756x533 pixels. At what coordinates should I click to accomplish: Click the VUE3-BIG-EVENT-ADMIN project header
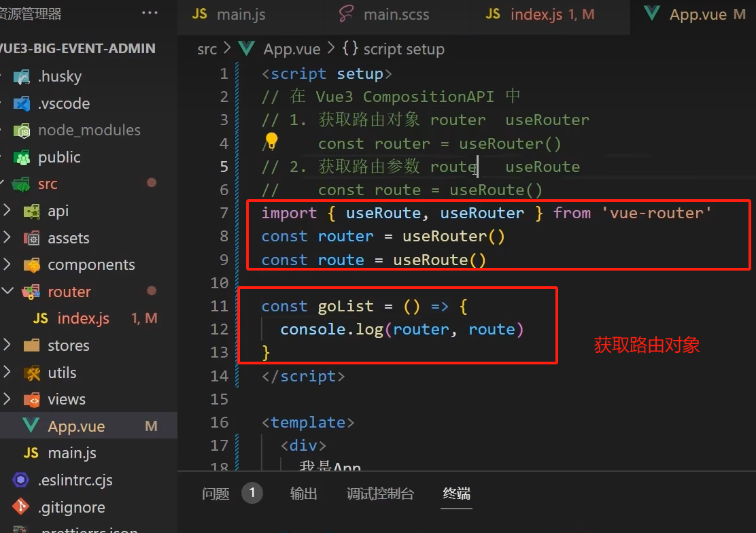(78, 49)
